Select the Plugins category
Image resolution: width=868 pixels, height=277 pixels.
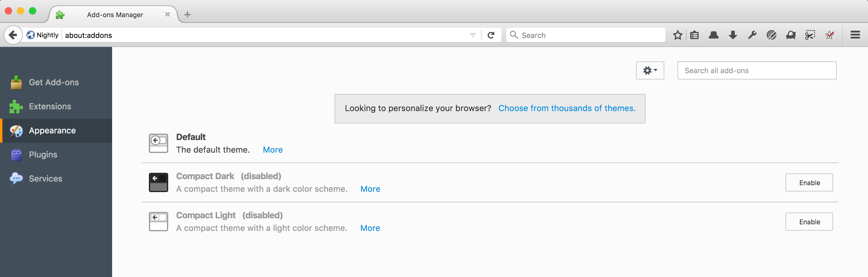pyautogui.click(x=43, y=154)
